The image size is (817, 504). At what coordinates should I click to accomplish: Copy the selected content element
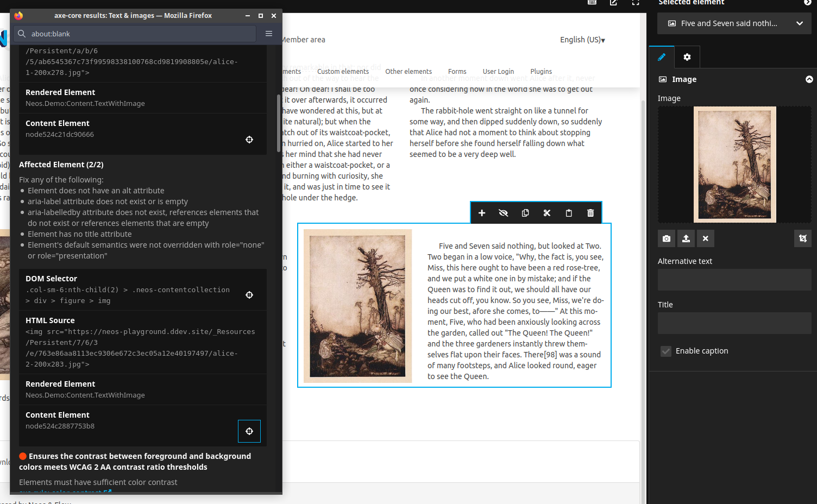coord(525,213)
